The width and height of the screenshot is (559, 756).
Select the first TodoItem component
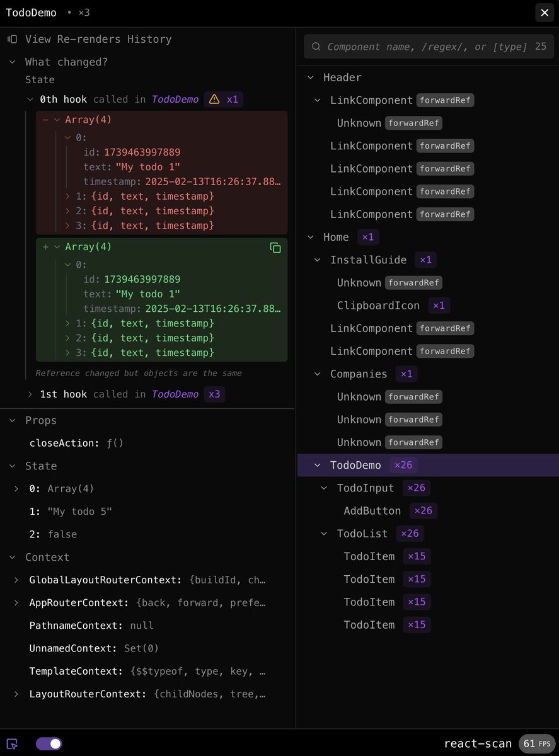coord(369,556)
